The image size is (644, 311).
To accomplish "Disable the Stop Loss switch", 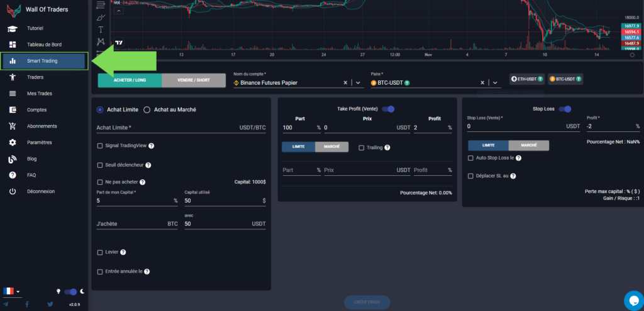I will pyautogui.click(x=564, y=109).
